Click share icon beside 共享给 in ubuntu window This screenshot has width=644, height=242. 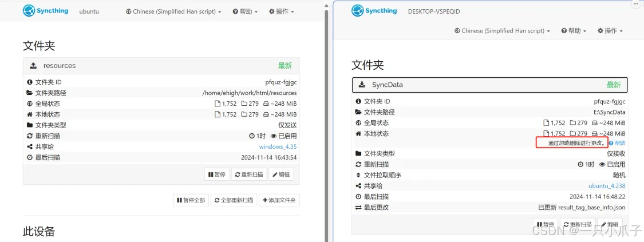[x=30, y=147]
